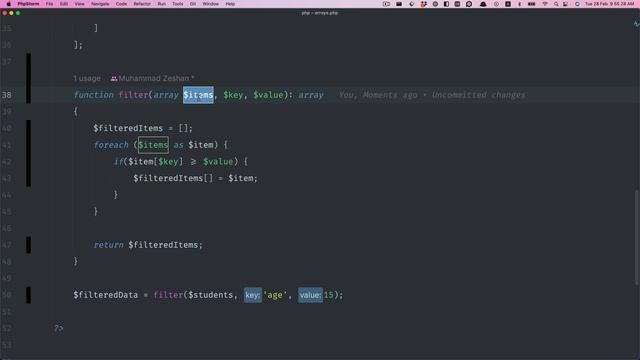This screenshot has width=640, height=360.
Task: Click '$filteredItems = [];' on line 40
Action: (143, 128)
